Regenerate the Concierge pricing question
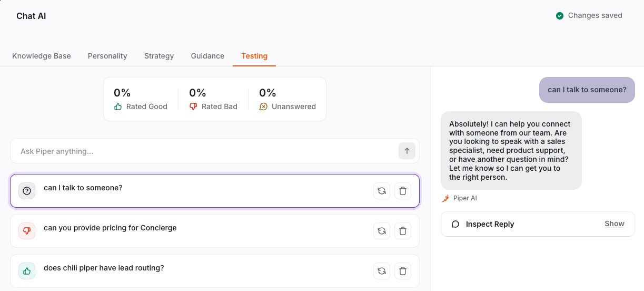 [x=382, y=231]
